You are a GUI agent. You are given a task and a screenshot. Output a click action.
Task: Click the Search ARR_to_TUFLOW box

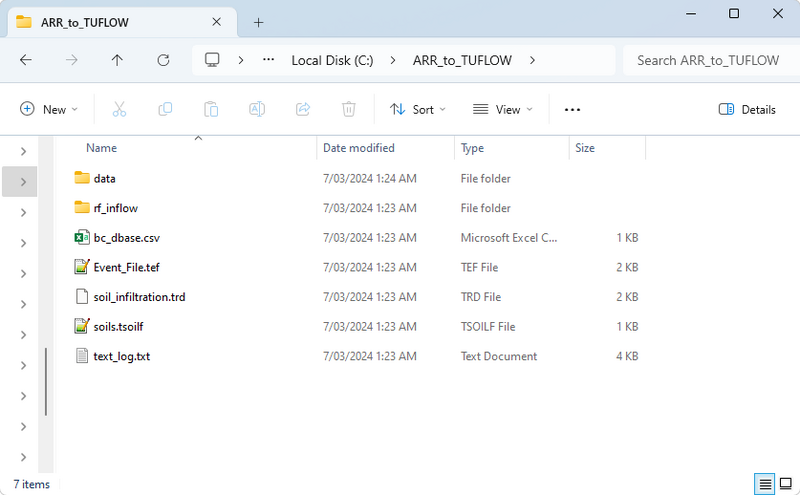[710, 60]
